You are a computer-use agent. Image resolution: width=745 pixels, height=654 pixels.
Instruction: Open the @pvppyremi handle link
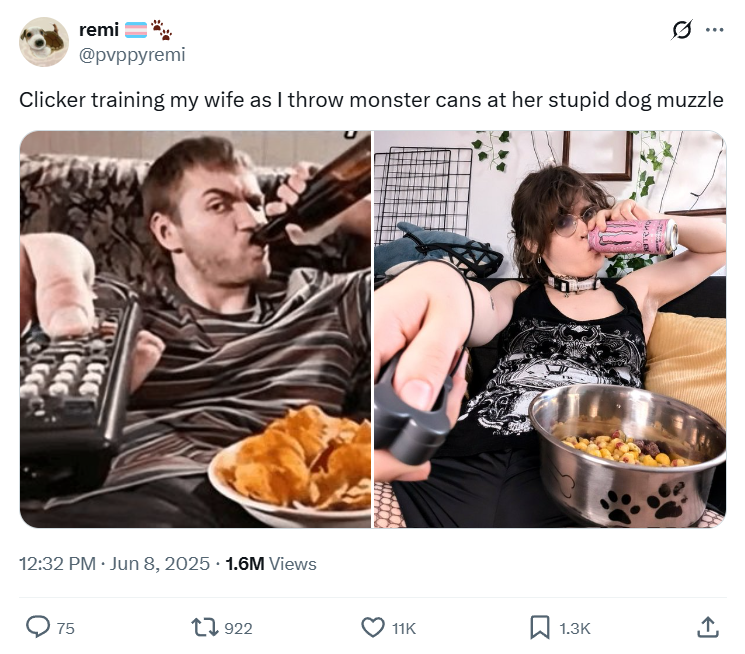point(132,55)
